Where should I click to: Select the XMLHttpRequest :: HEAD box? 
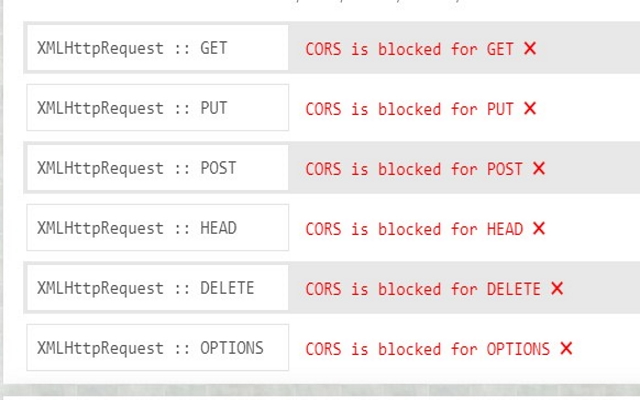click(157, 228)
